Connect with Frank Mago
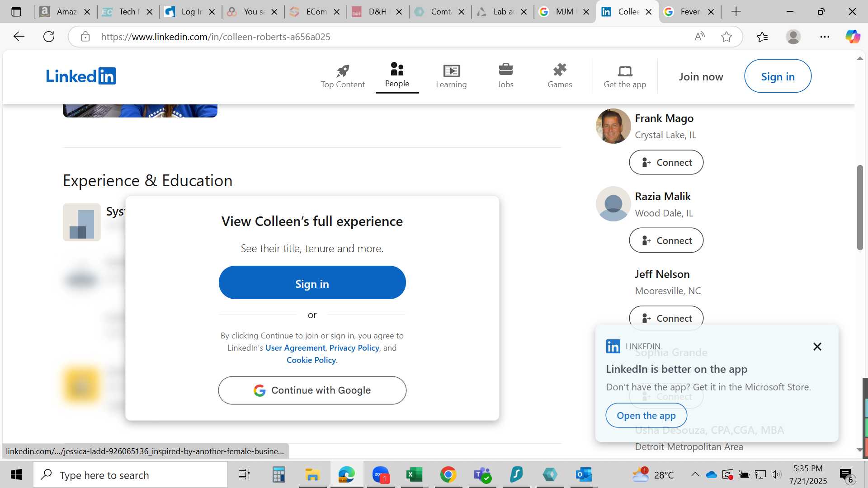868x488 pixels. coord(666,162)
